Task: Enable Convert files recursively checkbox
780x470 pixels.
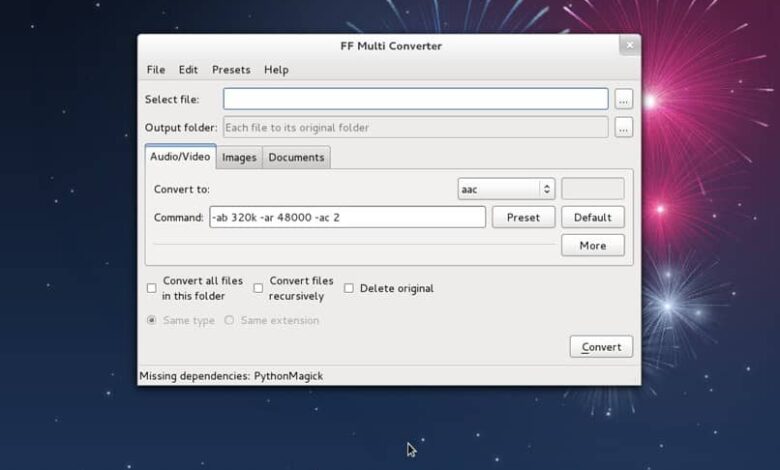Action: coord(258,288)
